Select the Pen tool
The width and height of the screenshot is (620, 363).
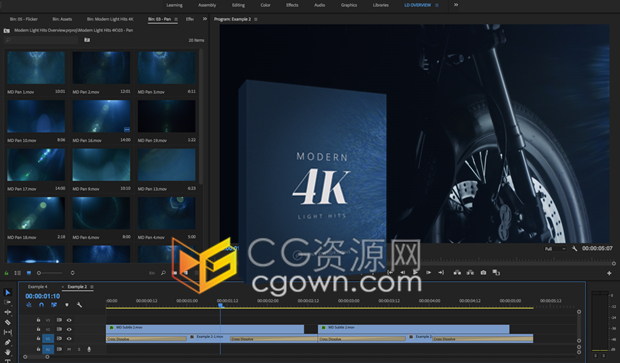8,342
